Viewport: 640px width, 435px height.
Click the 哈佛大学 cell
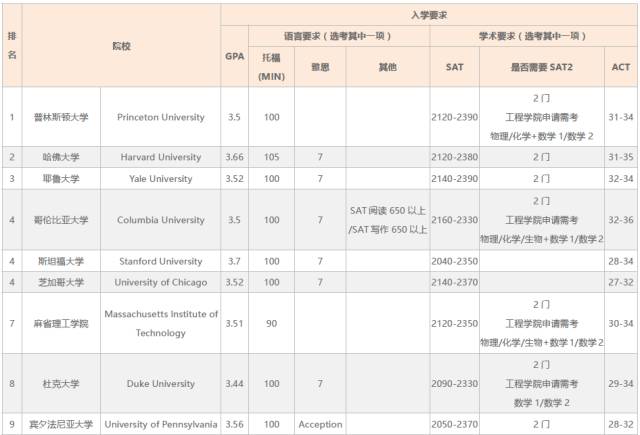click(61, 157)
